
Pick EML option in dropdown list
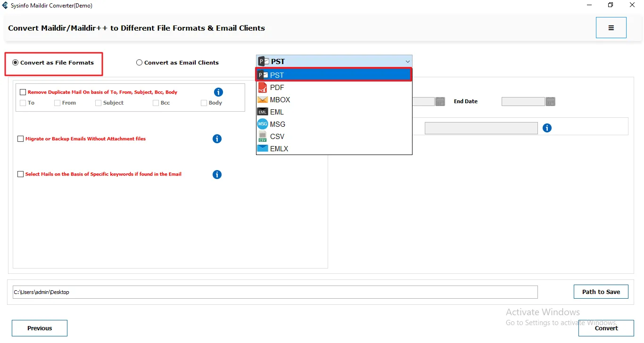(x=277, y=112)
